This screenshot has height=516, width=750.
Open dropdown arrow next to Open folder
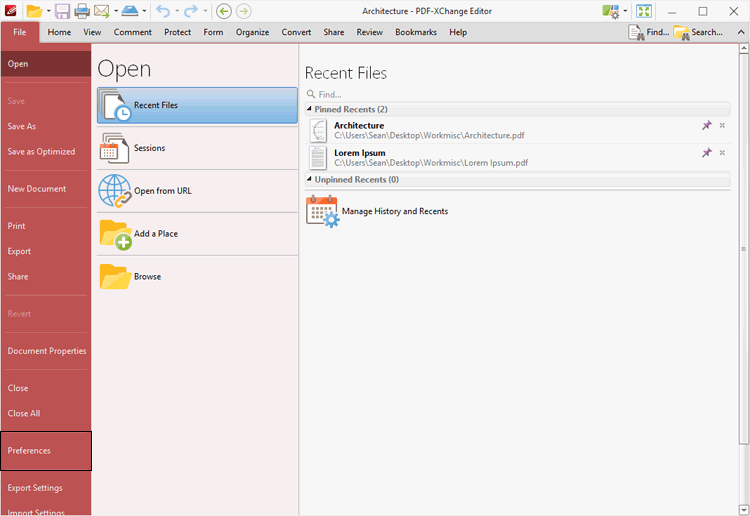(x=48, y=11)
